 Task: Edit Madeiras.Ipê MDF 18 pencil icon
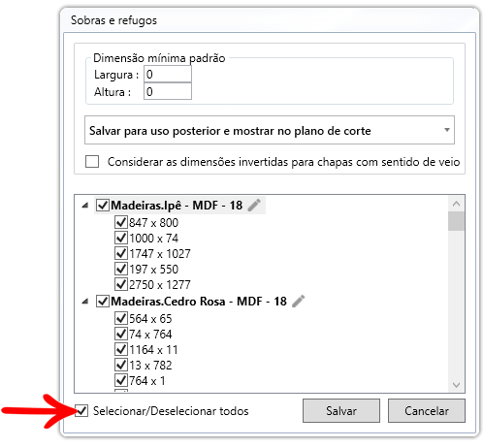coord(254,206)
